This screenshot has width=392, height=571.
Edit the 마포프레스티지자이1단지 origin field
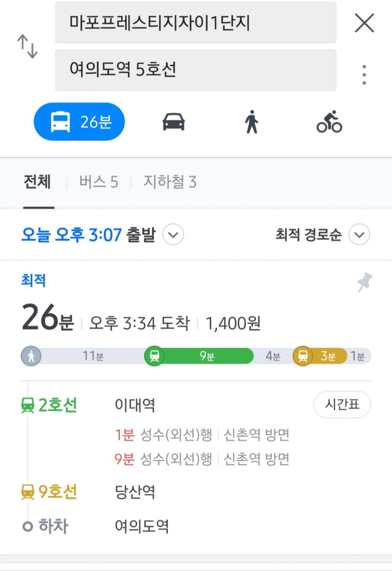click(196, 23)
